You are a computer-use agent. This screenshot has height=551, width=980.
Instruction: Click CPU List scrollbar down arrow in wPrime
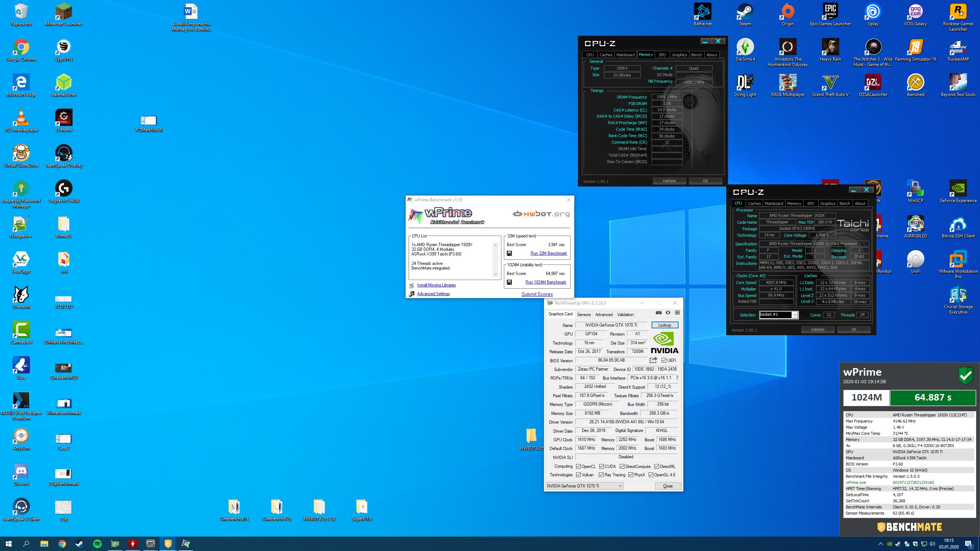(x=495, y=274)
